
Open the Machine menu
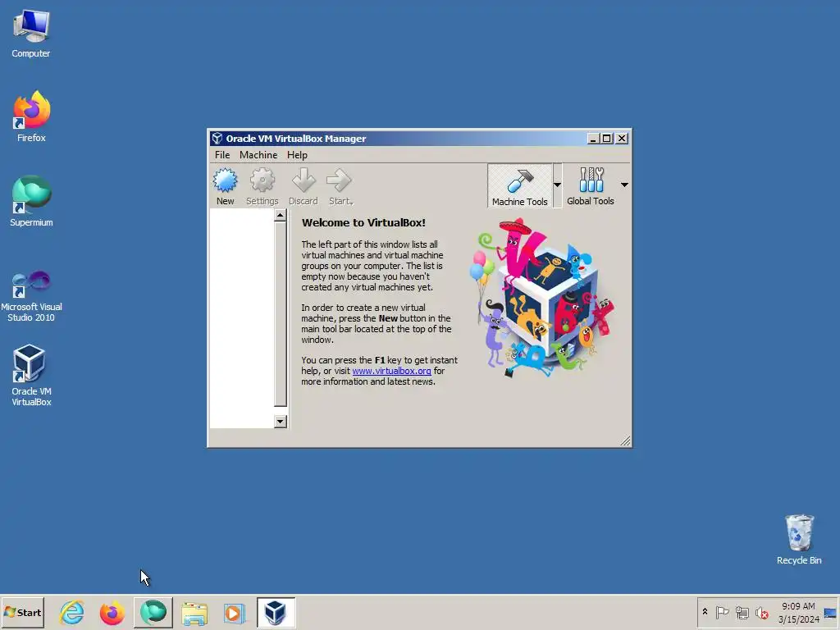coord(258,155)
